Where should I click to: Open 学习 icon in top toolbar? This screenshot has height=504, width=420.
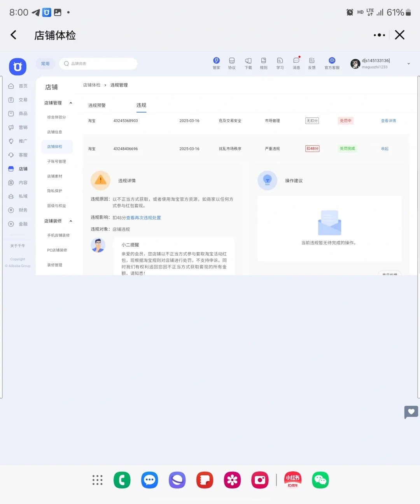pos(280,63)
